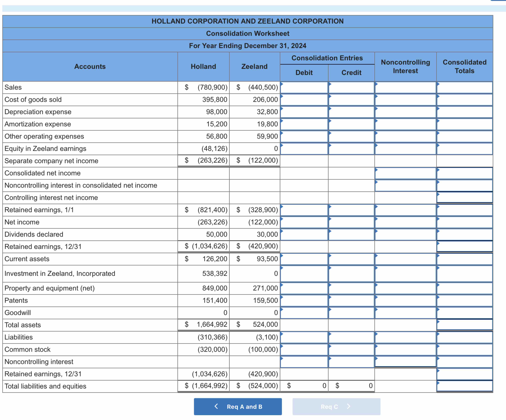506x420 pixels.
Task: Click Cost of goods sold consolidated totals cell
Action: tap(464, 100)
